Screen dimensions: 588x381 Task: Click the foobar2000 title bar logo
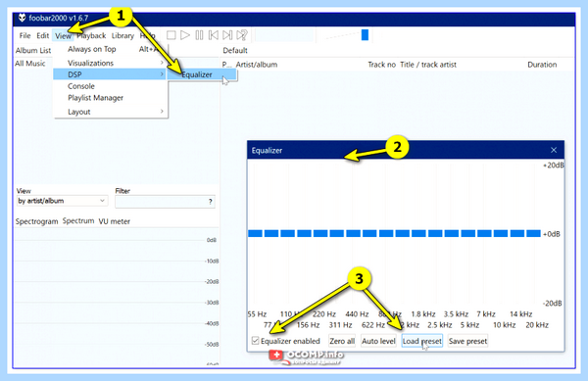(x=22, y=18)
